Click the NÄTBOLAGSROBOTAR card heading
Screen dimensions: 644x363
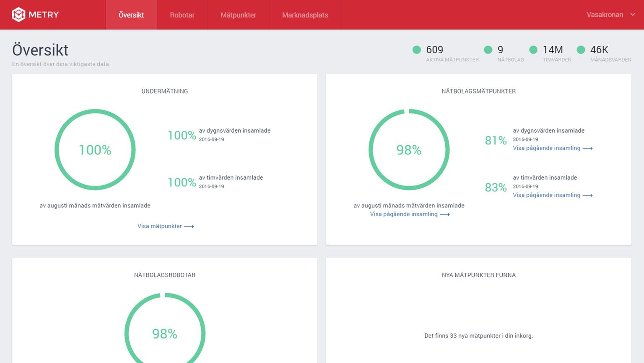pos(165,275)
